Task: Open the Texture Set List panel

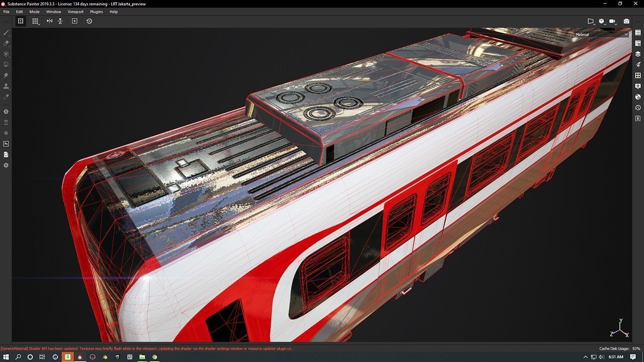Action: [638, 33]
